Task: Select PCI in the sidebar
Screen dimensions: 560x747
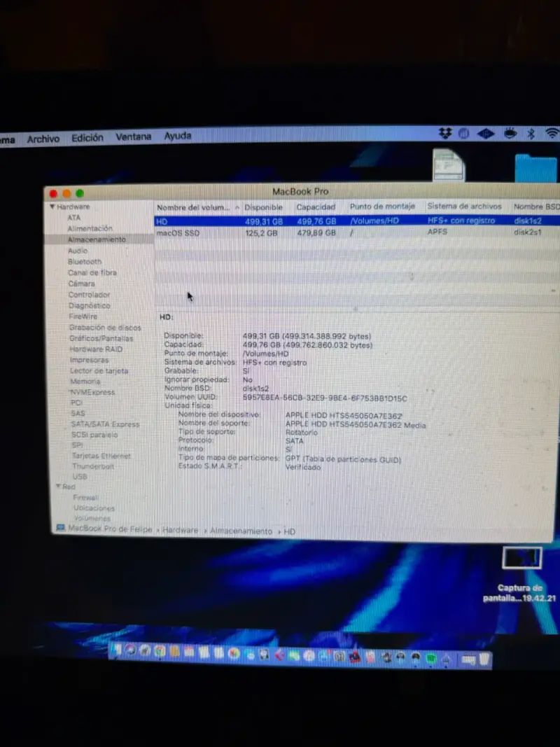Action: point(77,403)
